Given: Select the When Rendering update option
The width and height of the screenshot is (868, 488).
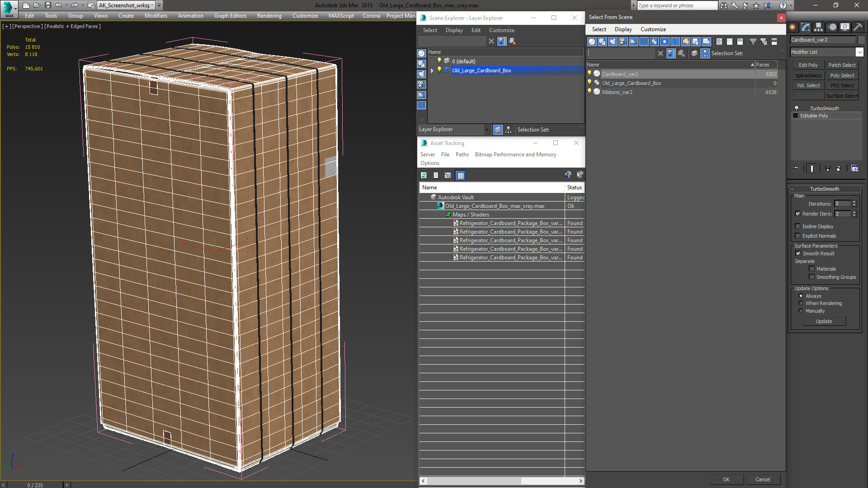Looking at the screenshot, I should [x=801, y=303].
